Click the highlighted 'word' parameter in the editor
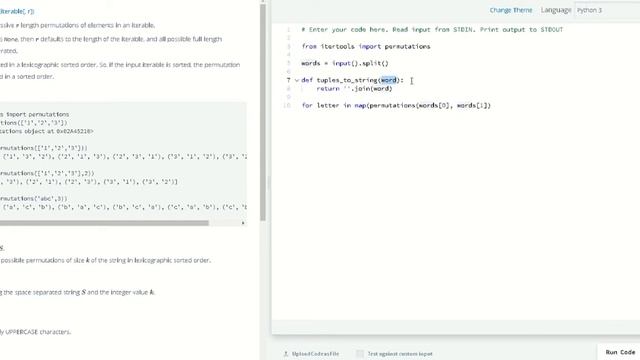Image resolution: width=640 pixels, height=360 pixels. (x=389, y=80)
